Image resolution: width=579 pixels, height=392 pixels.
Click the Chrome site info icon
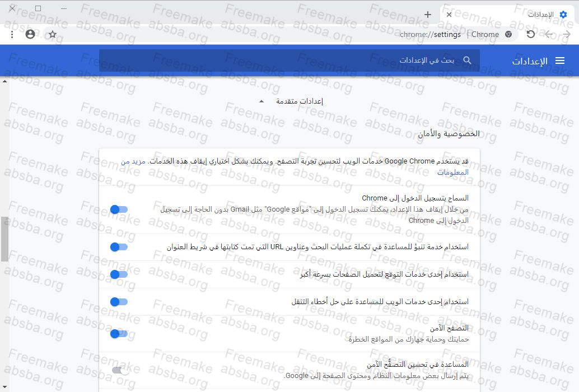point(508,34)
